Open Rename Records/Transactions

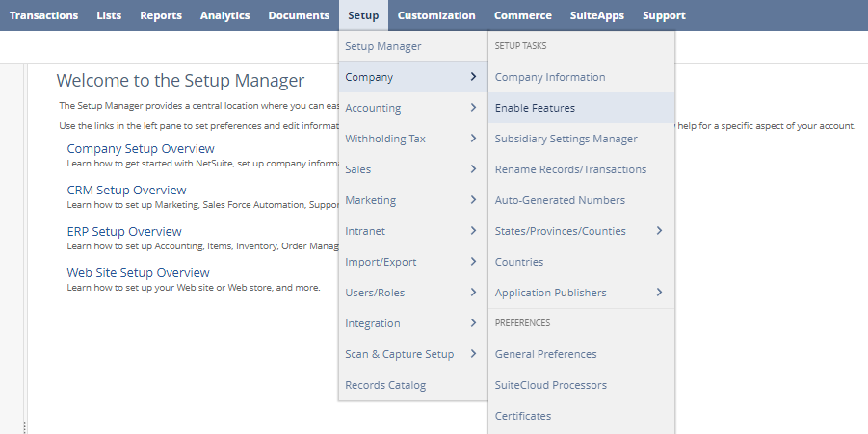pyautogui.click(x=581, y=169)
